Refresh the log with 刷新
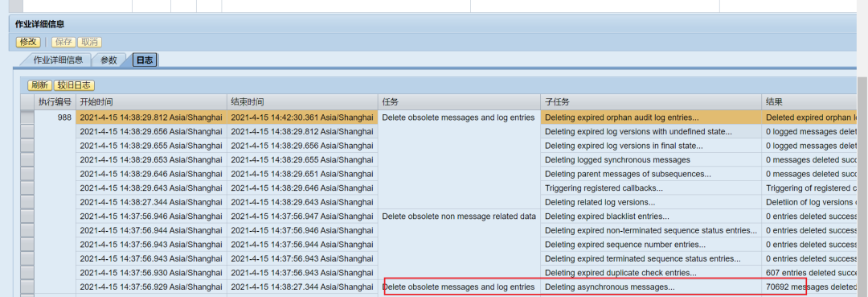Viewport: 868px width, 297px height. [40, 85]
